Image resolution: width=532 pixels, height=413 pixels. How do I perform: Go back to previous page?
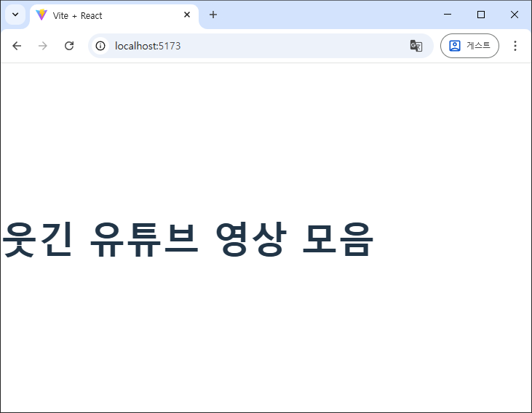click(x=17, y=46)
